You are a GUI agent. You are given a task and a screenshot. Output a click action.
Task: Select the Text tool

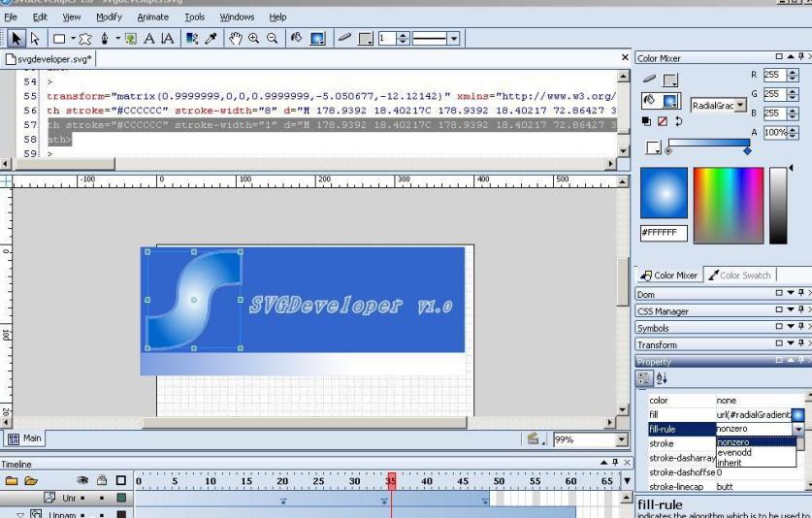(150, 39)
